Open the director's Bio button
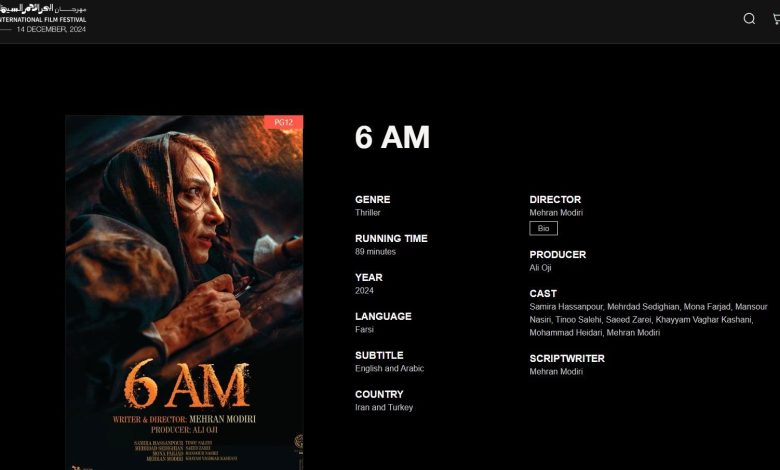780x470 pixels. tap(543, 228)
